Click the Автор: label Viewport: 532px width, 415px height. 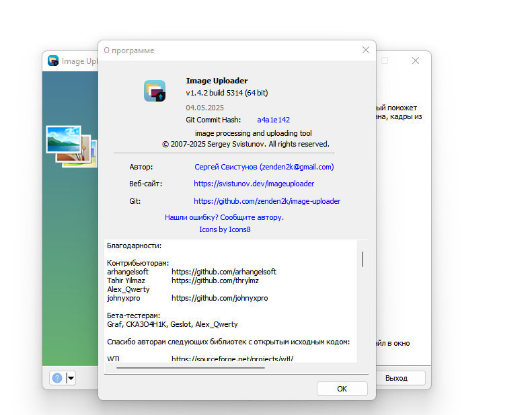point(141,167)
